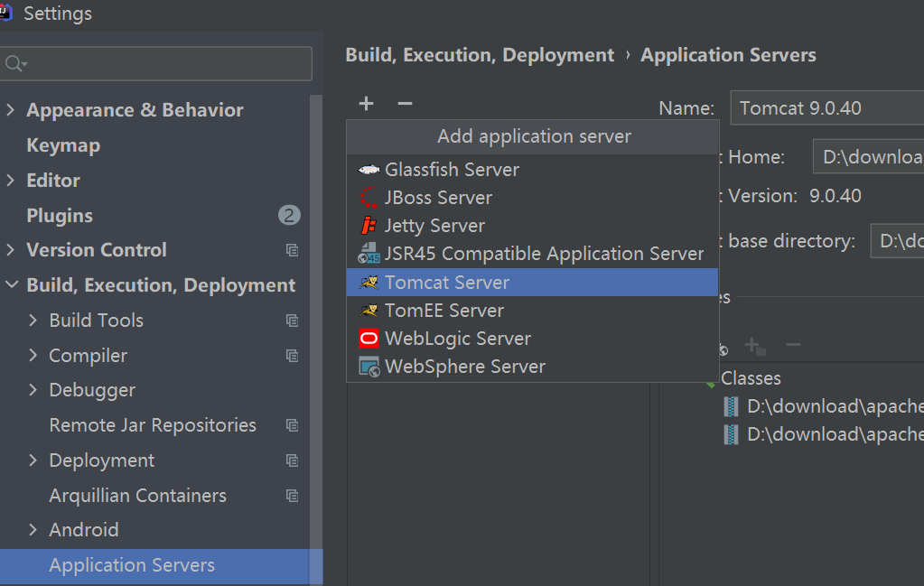924x586 pixels.
Task: Click project-level icon beside Version Control
Action: [x=292, y=250]
